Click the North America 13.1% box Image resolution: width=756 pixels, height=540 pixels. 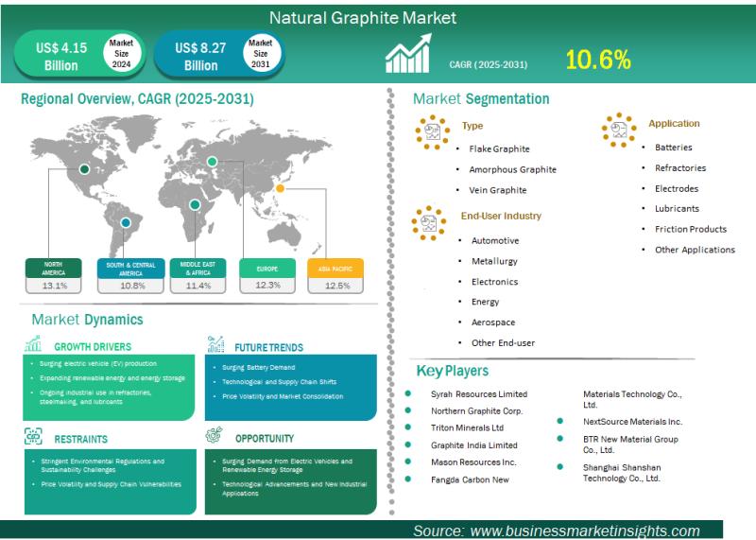55,277
